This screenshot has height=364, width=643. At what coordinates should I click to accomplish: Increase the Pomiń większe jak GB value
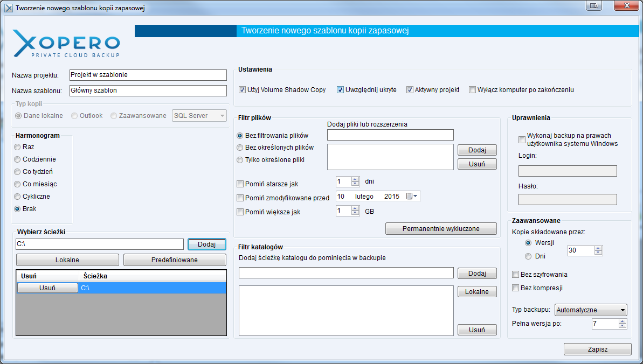tap(355, 208)
